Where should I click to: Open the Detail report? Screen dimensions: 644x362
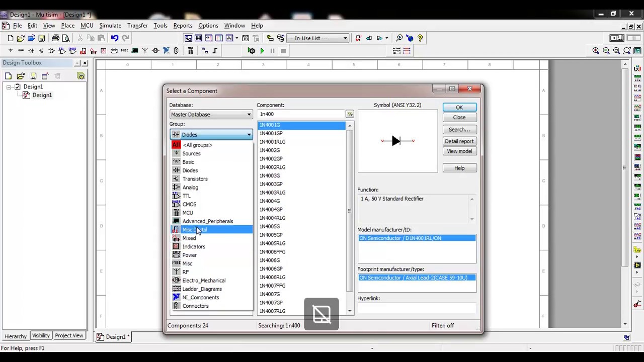pyautogui.click(x=459, y=141)
